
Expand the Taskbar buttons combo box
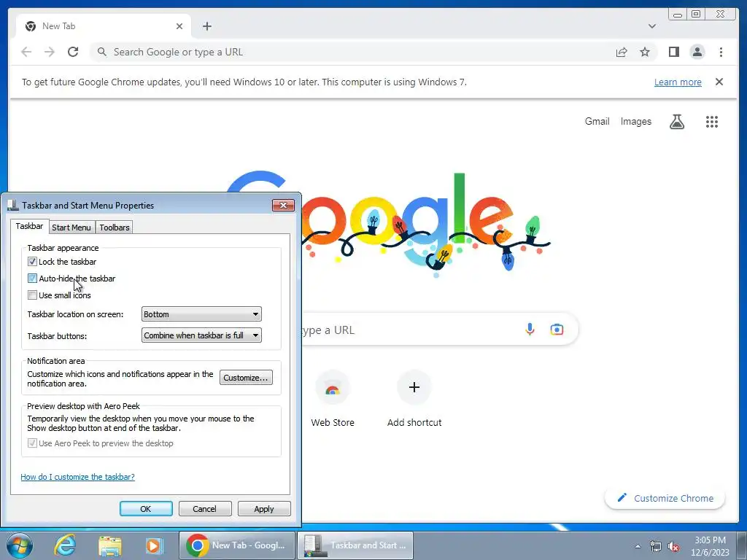(201, 335)
